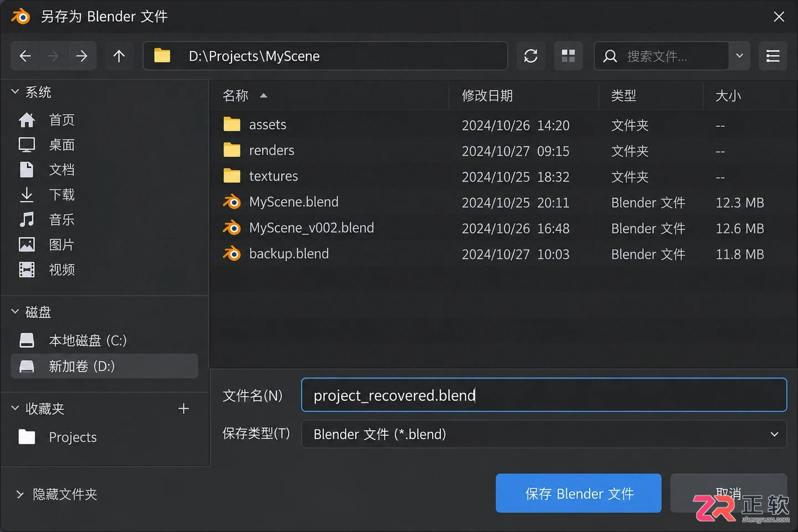The image size is (798, 532).
Task: Click the search files field
Action: click(x=661, y=56)
